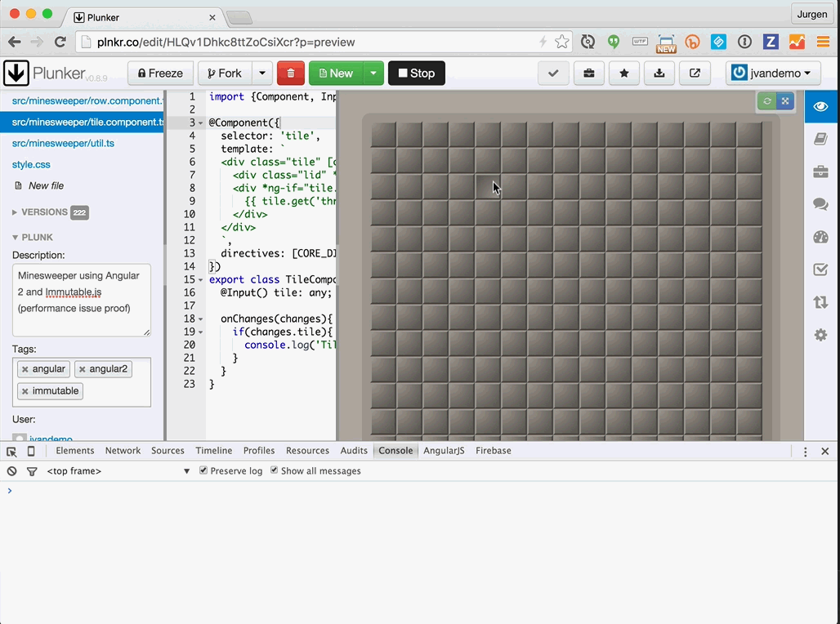
Task: Open the Sources tab in DevTools
Action: (168, 451)
